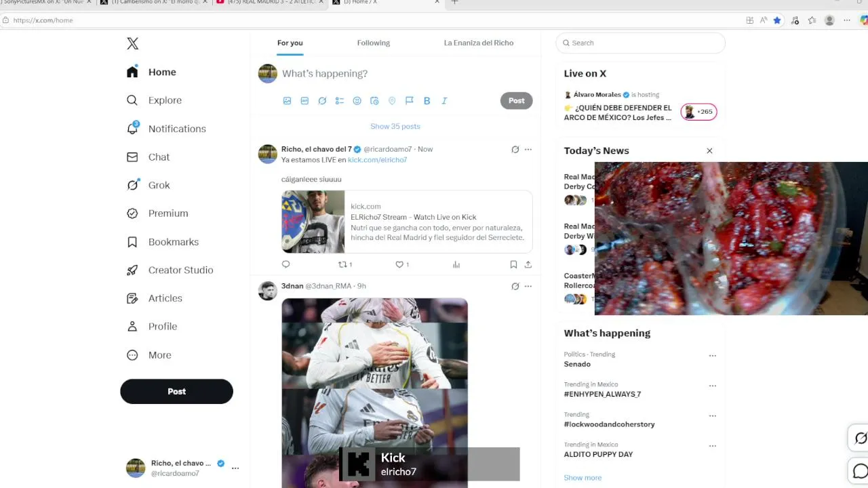Open Notifications in the sidebar
The width and height of the screenshot is (868, 488).
click(x=166, y=129)
